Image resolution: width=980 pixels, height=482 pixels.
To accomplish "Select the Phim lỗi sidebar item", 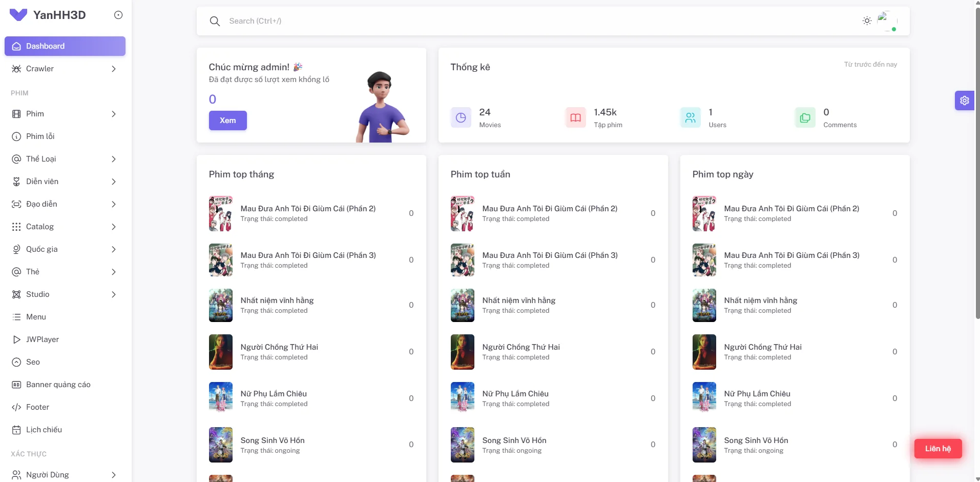I will tap(41, 136).
